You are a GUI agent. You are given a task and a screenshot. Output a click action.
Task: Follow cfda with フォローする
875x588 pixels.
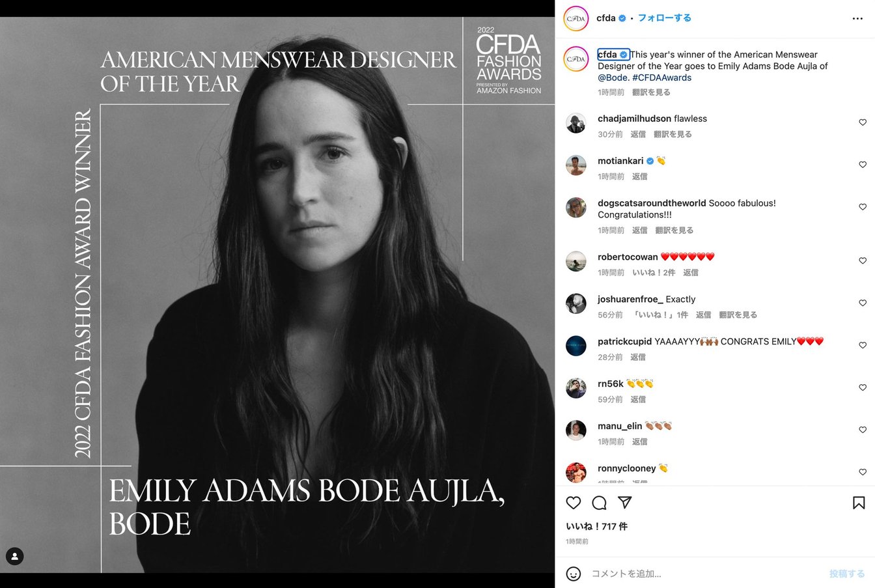(x=664, y=18)
